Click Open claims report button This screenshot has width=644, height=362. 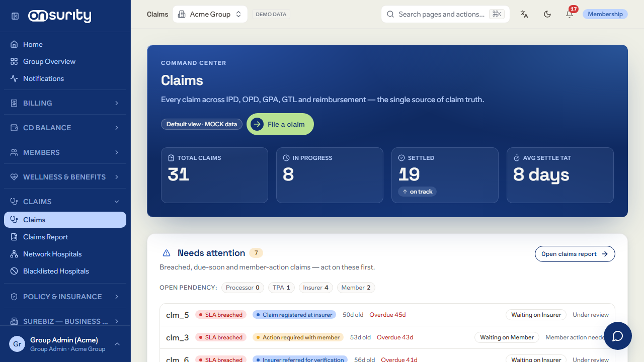point(575,254)
